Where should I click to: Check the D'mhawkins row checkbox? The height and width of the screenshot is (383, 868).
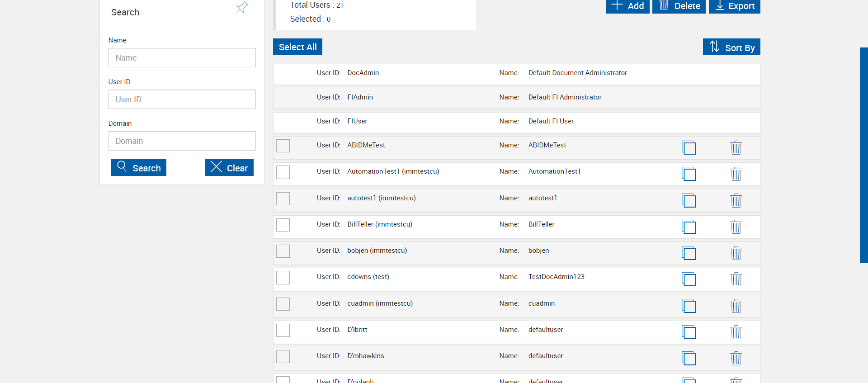pyautogui.click(x=283, y=356)
